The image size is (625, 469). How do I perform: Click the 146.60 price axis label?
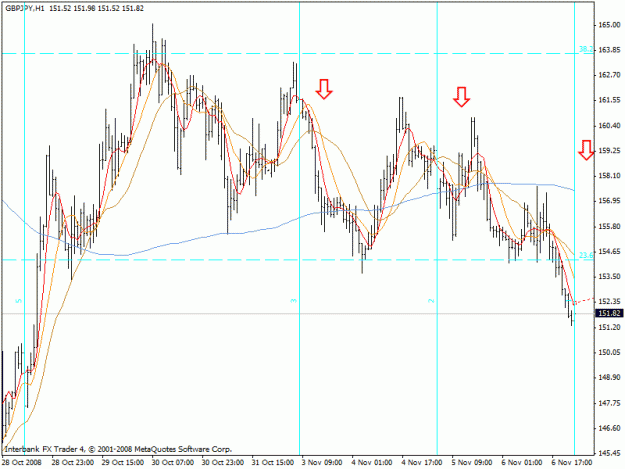click(x=609, y=428)
